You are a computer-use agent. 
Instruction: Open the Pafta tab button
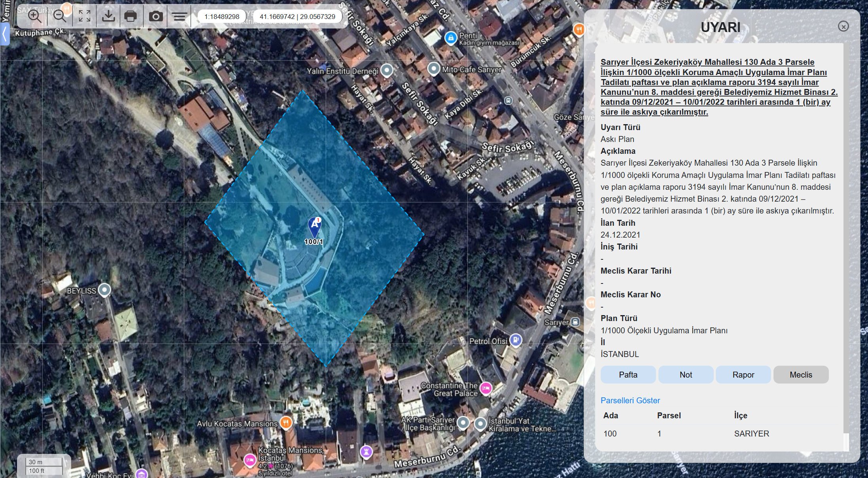tap(628, 374)
